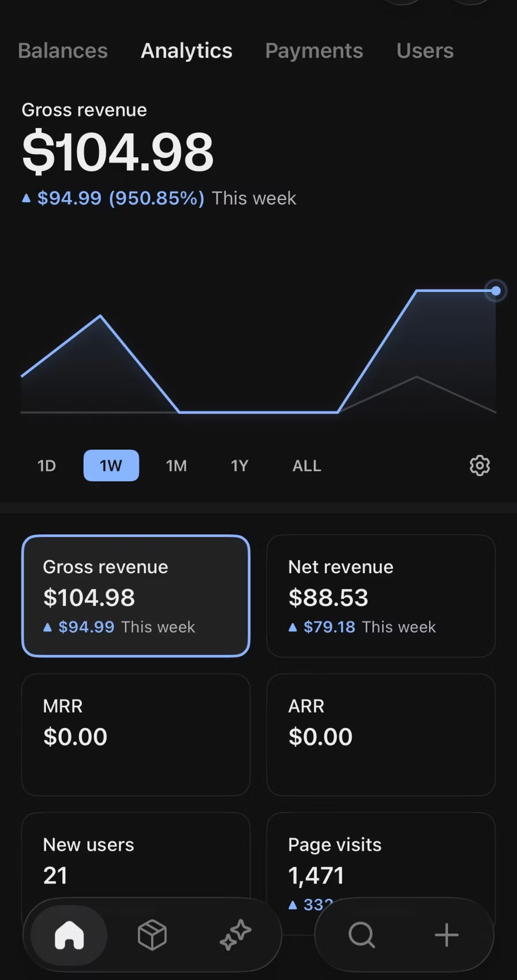The width and height of the screenshot is (517, 980).
Task: Select the 1D time range
Action: (46, 465)
